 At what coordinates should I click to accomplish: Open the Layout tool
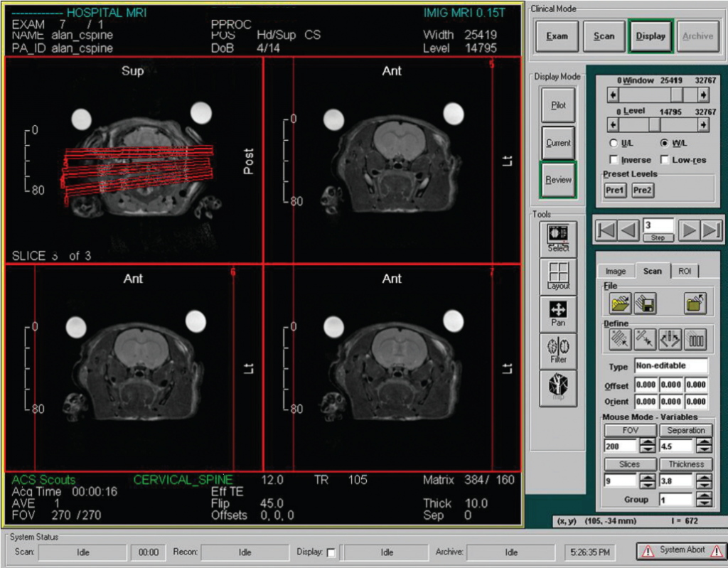tap(559, 274)
